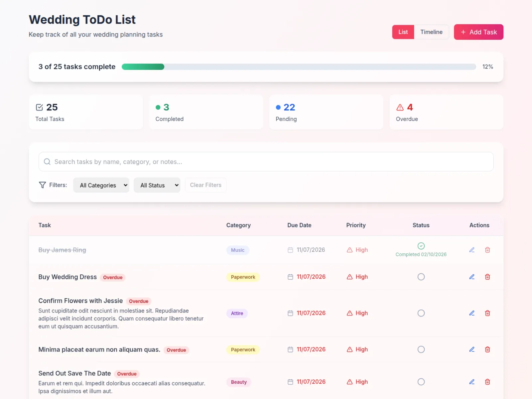Image resolution: width=532 pixels, height=399 pixels.
Task: Click the Priority column header
Action: click(356, 225)
